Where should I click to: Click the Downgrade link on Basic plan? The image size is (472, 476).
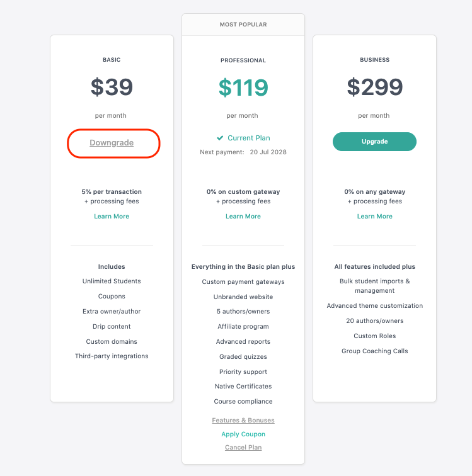[x=112, y=143]
